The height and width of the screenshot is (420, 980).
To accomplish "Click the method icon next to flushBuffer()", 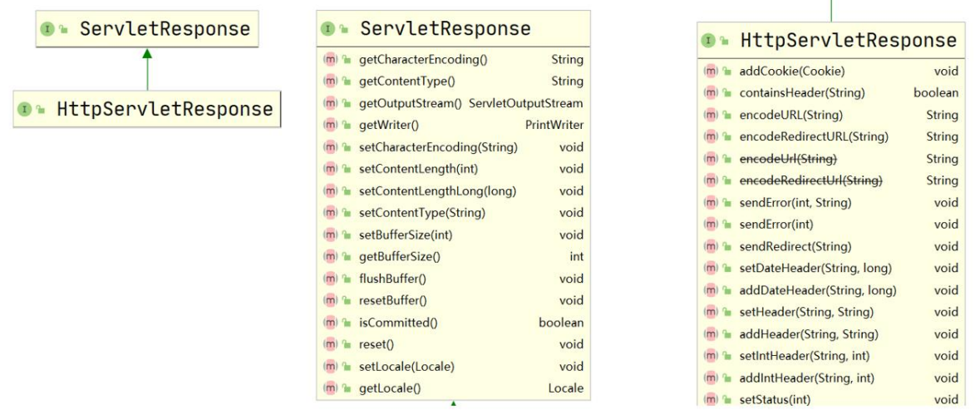I will point(327,279).
